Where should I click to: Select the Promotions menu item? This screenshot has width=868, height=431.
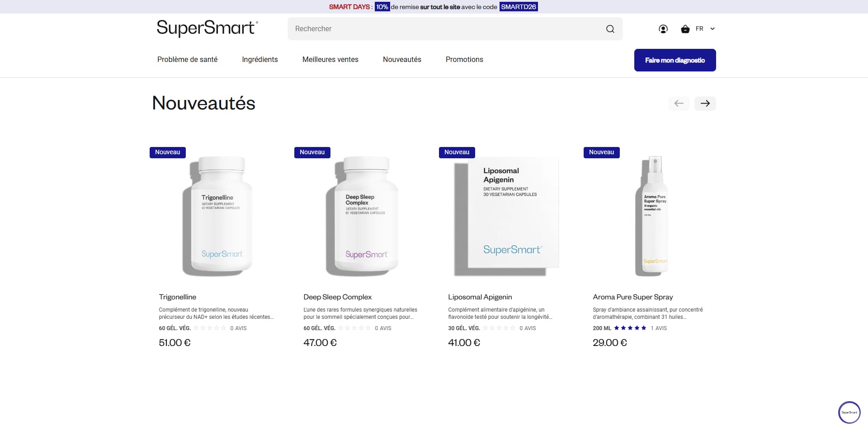tap(464, 60)
